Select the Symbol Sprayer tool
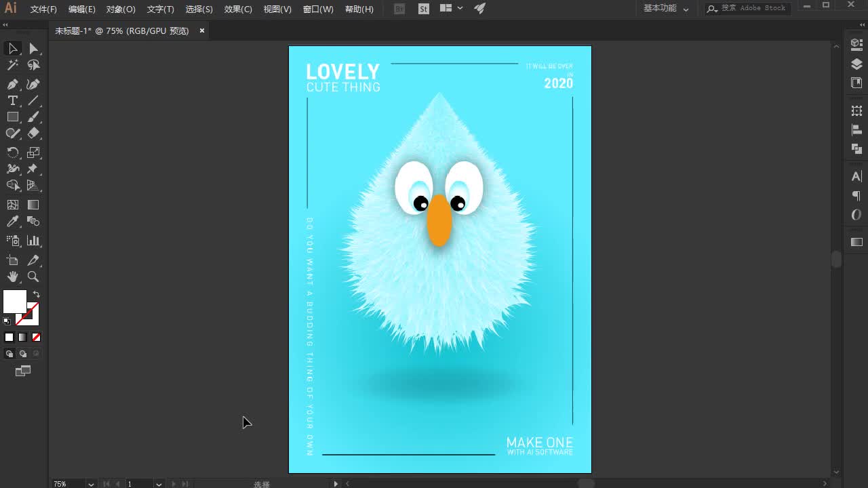The height and width of the screenshot is (488, 868). (x=13, y=241)
